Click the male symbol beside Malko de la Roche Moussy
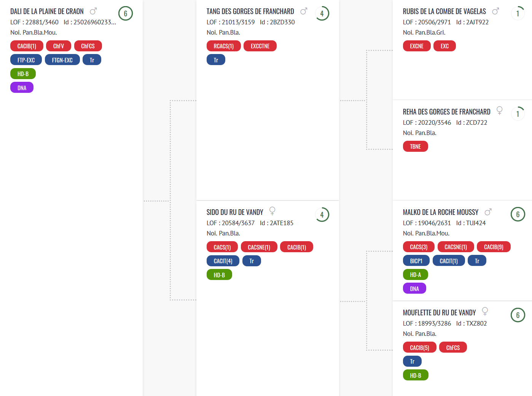This screenshot has width=532, height=396. [x=488, y=212]
